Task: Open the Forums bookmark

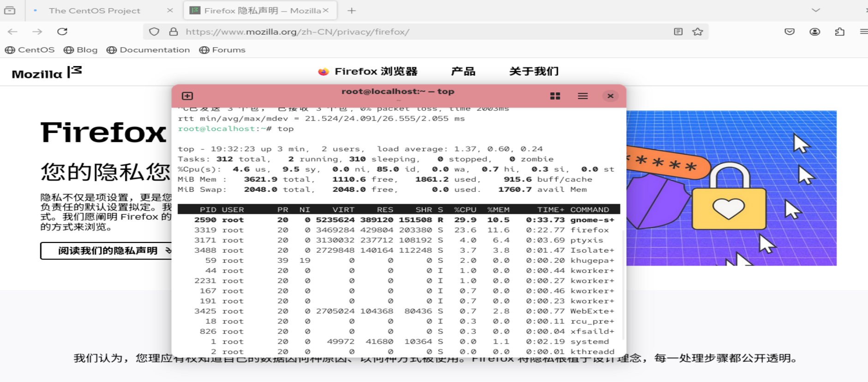Action: pos(222,50)
